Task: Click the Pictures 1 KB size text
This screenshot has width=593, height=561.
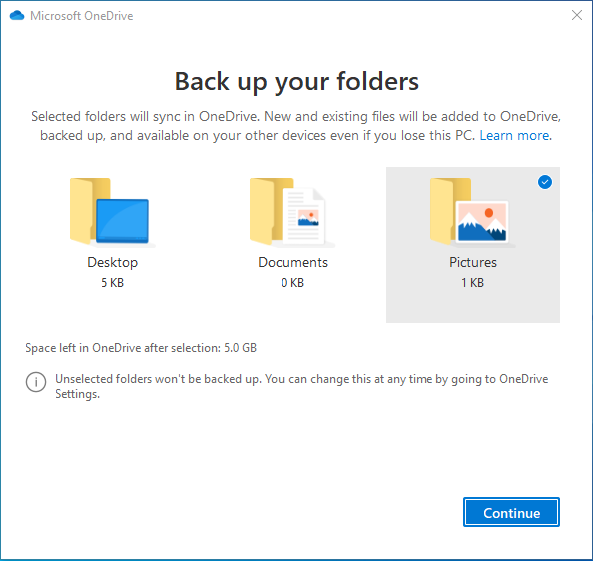Action: click(472, 283)
